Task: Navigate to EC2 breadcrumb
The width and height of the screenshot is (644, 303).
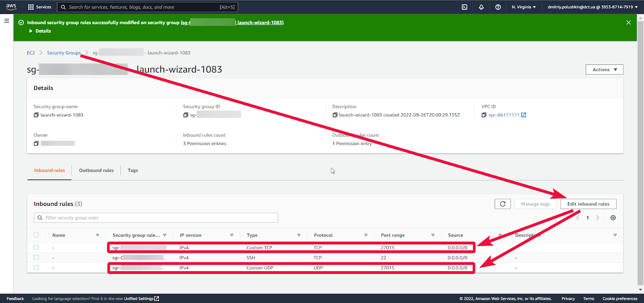Action: coord(31,53)
